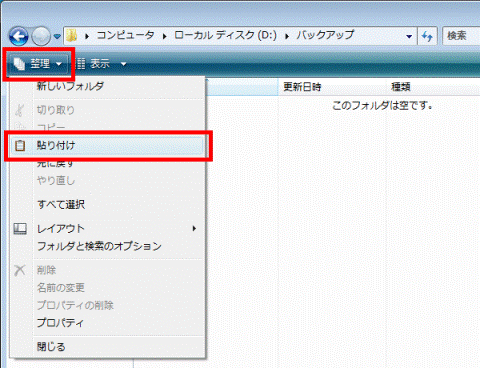Expand arrow before コンピュータ in address bar
This screenshot has width=480, height=368.
coord(87,36)
